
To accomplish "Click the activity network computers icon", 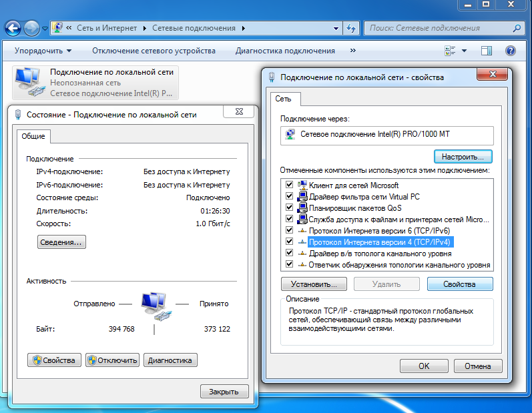I will [x=156, y=306].
